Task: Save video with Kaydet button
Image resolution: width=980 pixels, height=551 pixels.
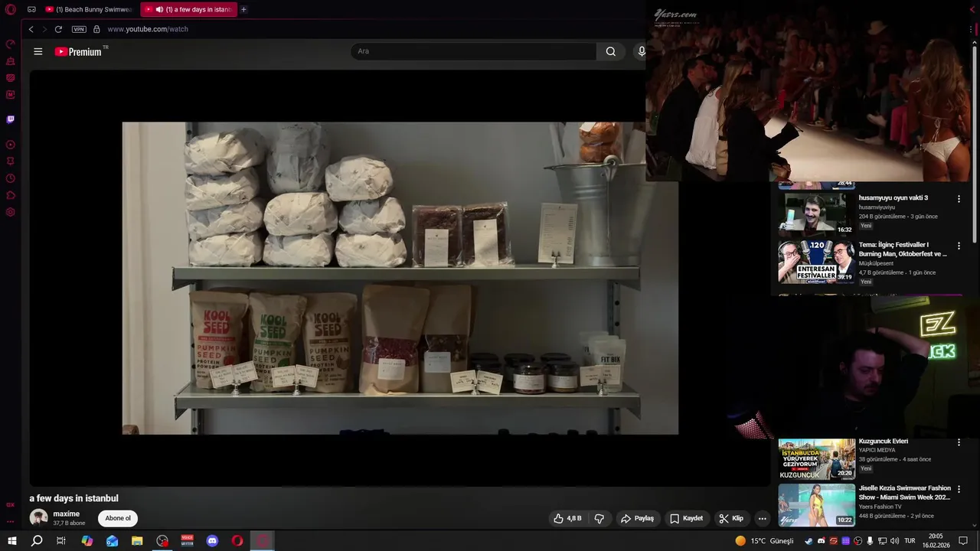Action: (687, 518)
